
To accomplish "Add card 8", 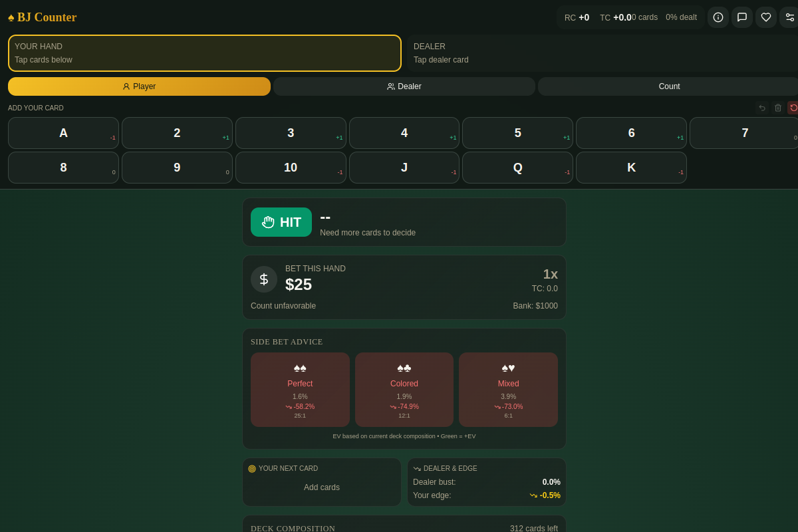I will click(x=63, y=168).
